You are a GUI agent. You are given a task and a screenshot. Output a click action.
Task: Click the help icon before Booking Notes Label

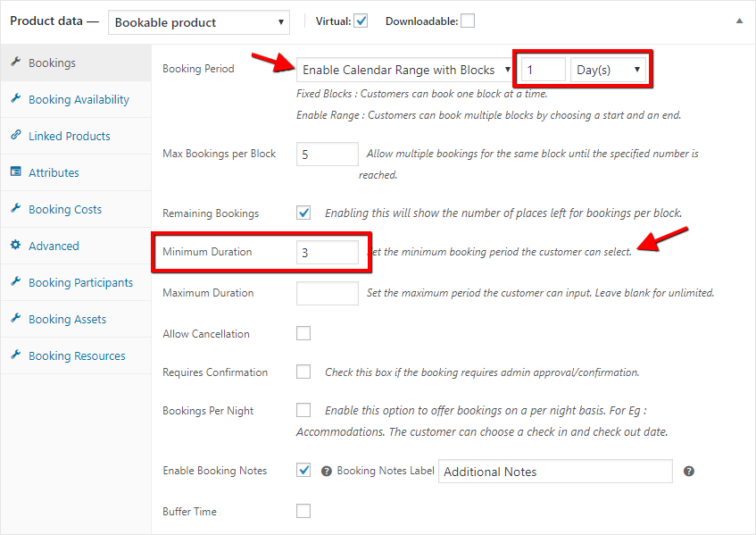(x=327, y=472)
